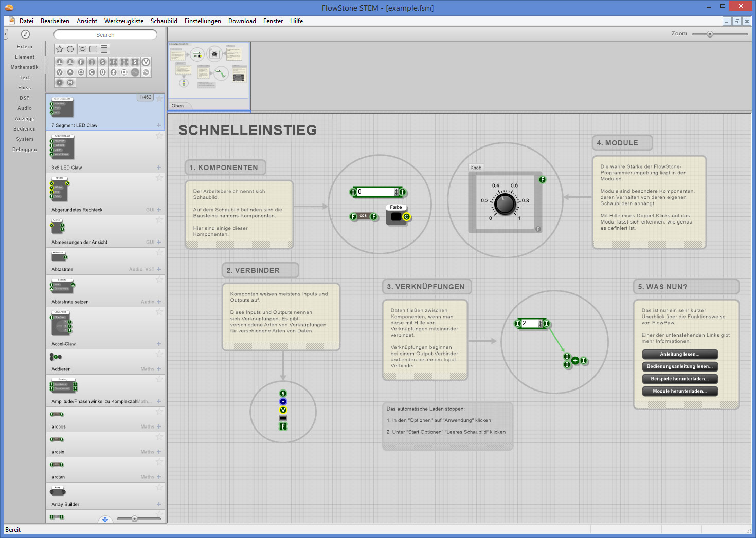Filter by window-with-title-bar module icon
Screen dimensions: 756x538
pos(104,49)
